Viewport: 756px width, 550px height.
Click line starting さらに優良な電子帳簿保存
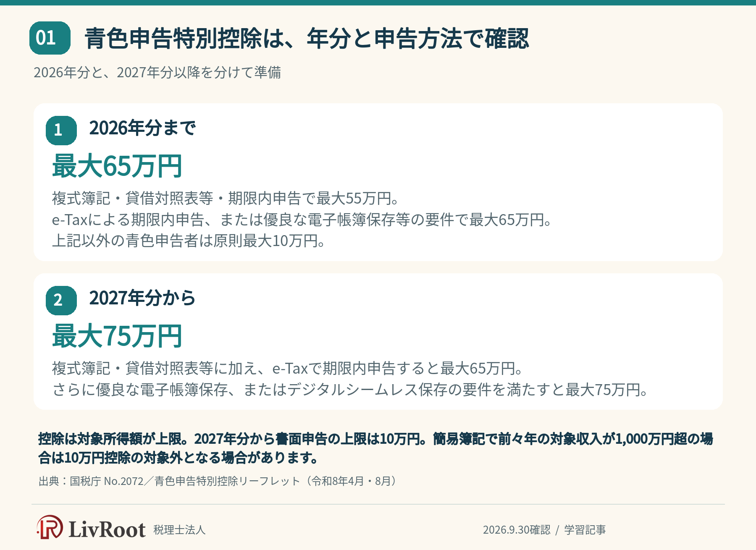[350, 390]
